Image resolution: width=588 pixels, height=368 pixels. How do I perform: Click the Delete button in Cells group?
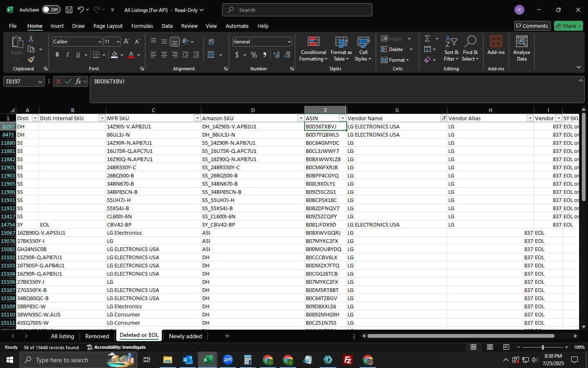click(392, 49)
